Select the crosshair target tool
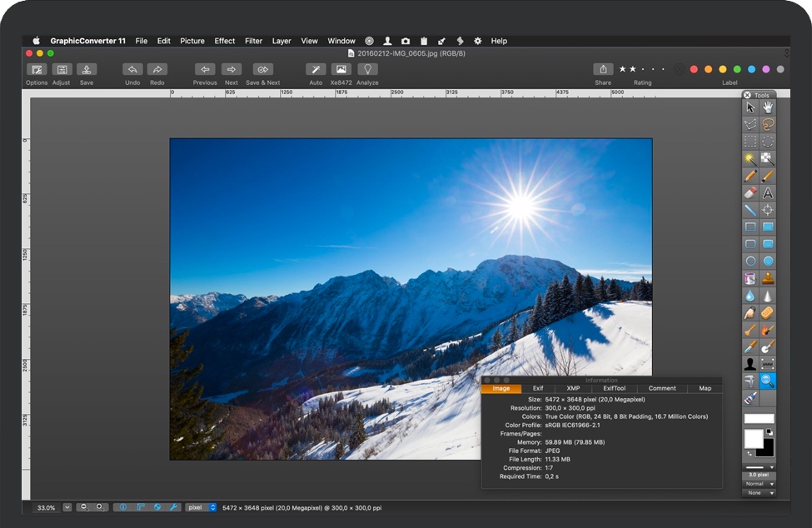The width and height of the screenshot is (812, 528). pyautogui.click(x=768, y=210)
